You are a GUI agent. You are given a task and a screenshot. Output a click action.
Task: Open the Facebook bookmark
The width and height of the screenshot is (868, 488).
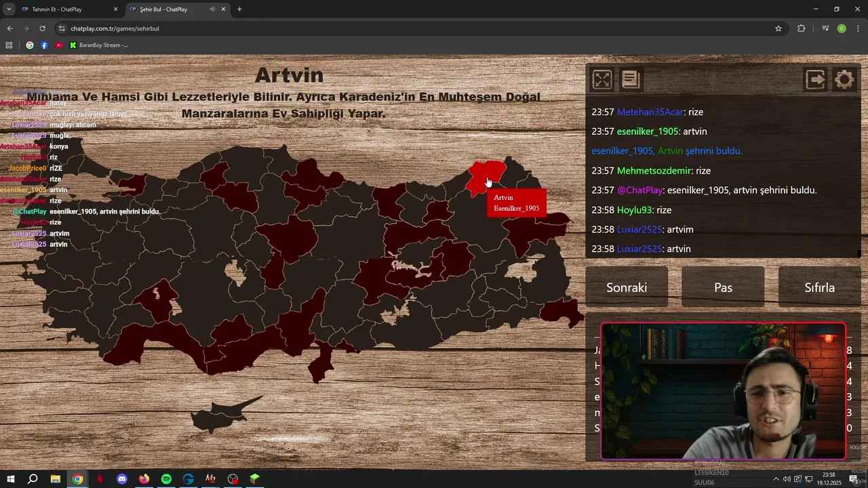click(44, 45)
